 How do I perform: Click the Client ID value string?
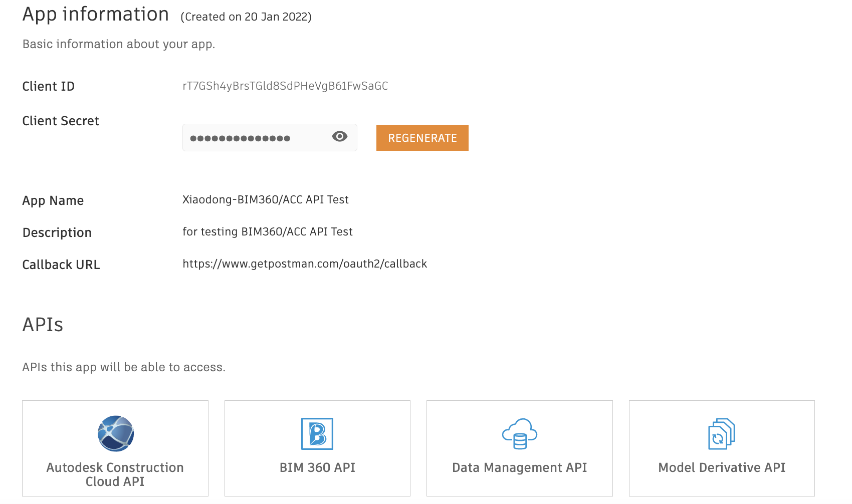pyautogui.click(x=285, y=86)
